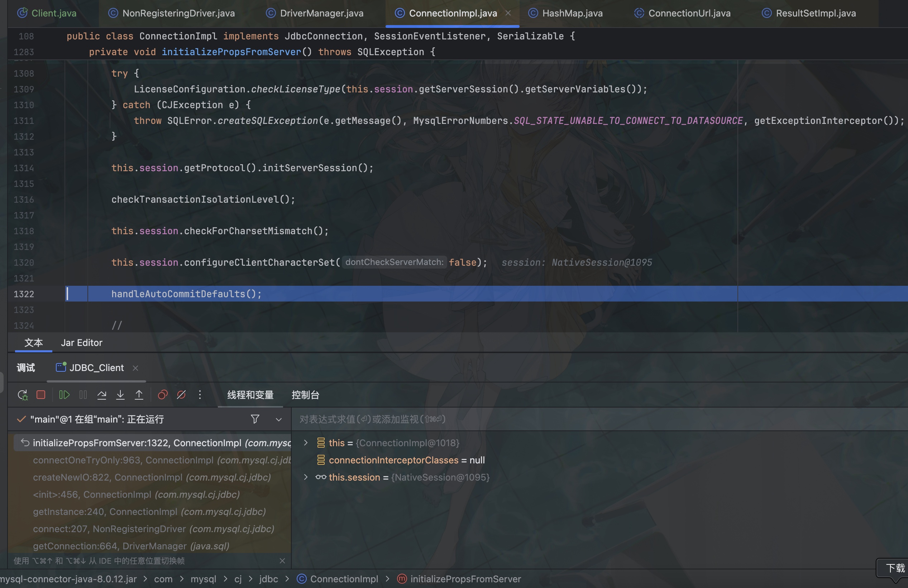Toggle Mute Breakpoints icon
This screenshot has height=588, width=908.
coord(181,395)
